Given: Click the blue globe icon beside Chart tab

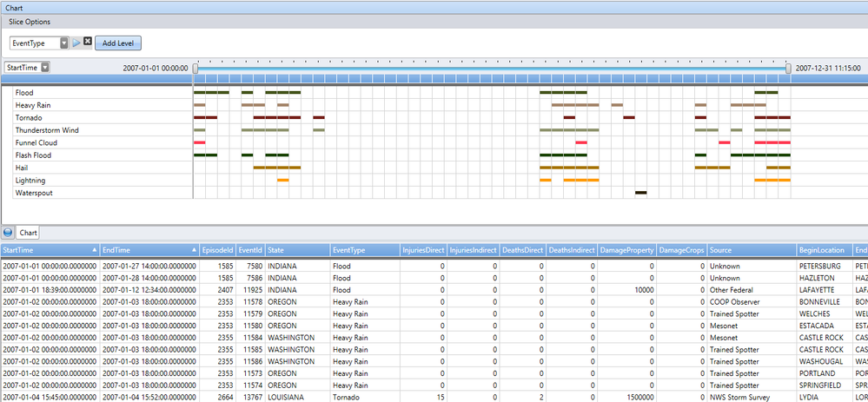Looking at the screenshot, I should coord(8,233).
